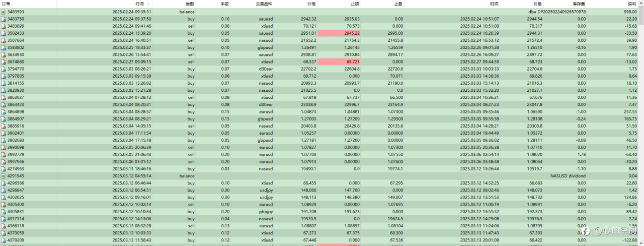Click the trade icon of order 3990098
The width and height of the screenshot is (644, 246).
3,147
